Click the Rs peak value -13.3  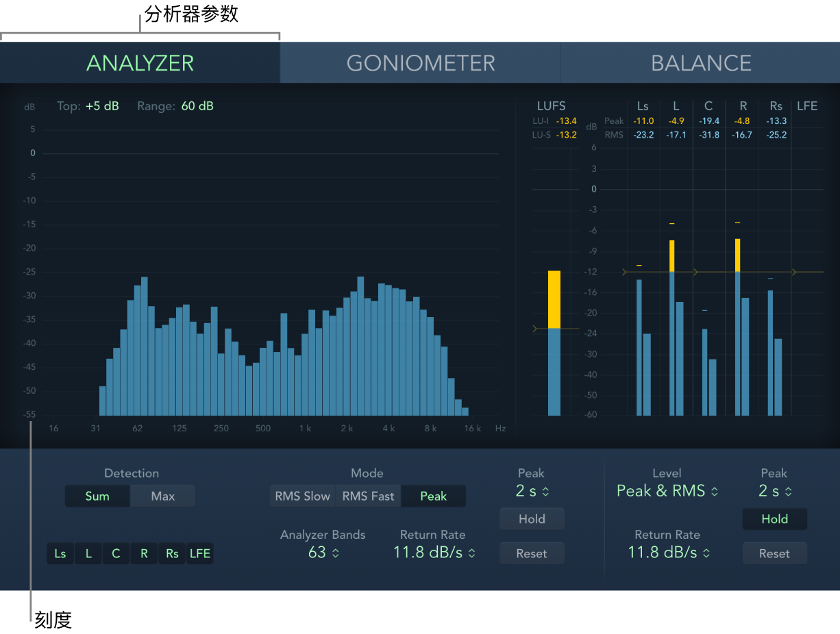tap(776, 121)
